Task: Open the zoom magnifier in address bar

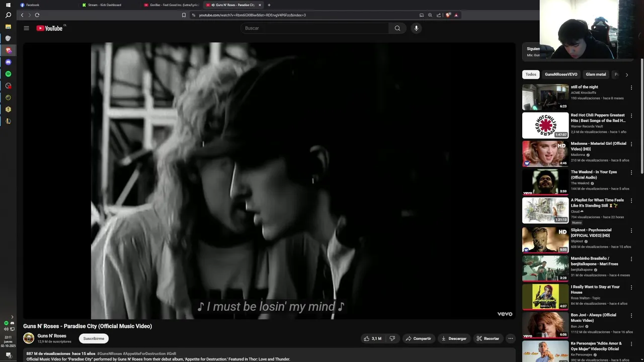Action: click(430, 15)
